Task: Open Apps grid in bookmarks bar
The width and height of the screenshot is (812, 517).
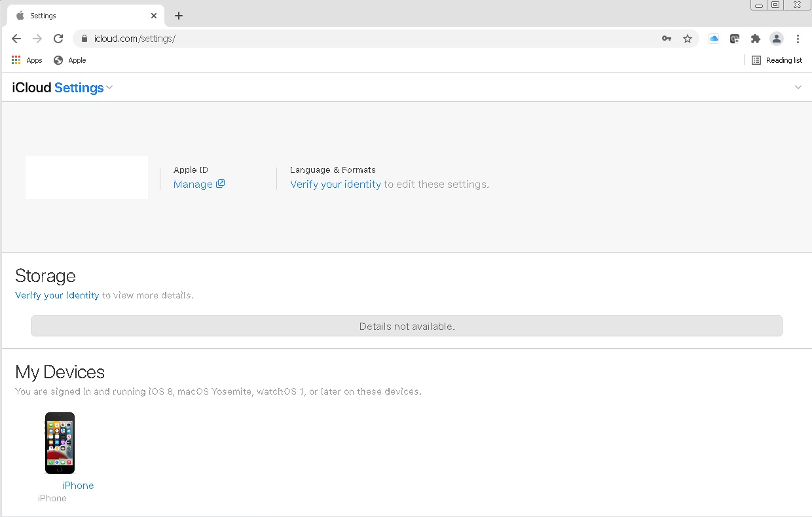Action: pyautogui.click(x=27, y=60)
